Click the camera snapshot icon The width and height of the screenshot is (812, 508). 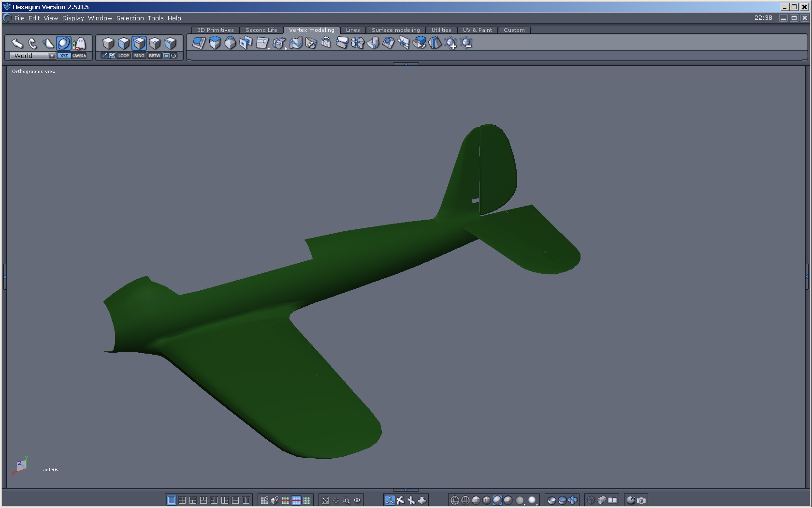641,500
